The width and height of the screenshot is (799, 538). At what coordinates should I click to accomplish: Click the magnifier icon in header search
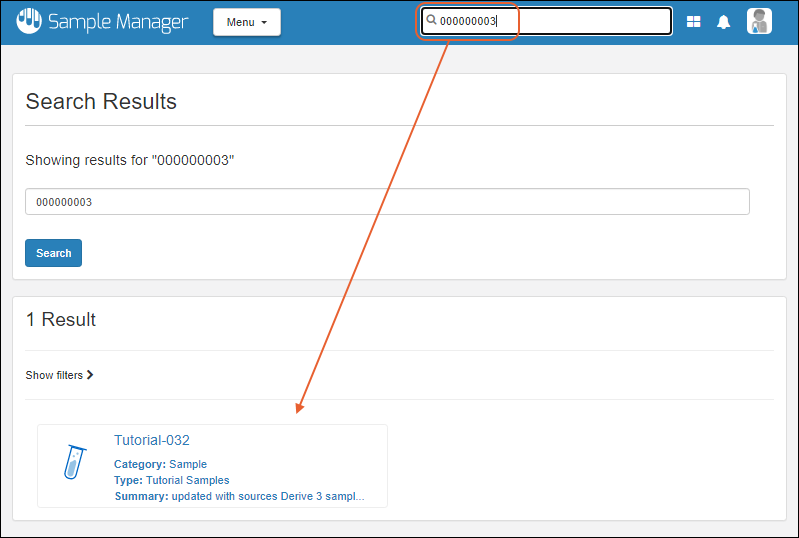[431, 20]
